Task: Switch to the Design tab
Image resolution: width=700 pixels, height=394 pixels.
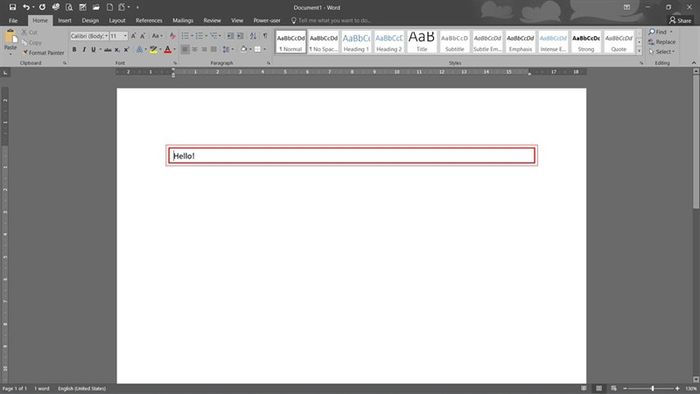Action: (x=90, y=21)
